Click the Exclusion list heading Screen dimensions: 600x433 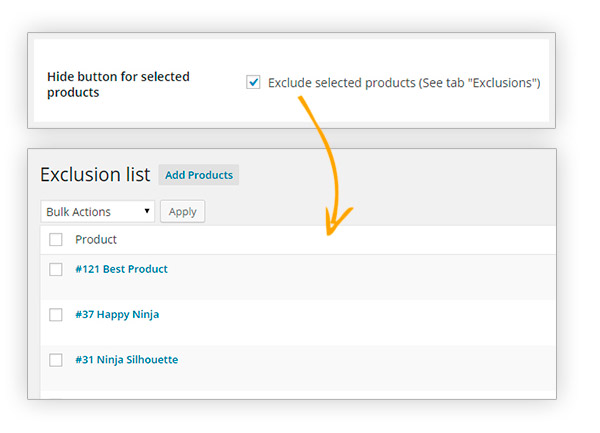click(95, 174)
